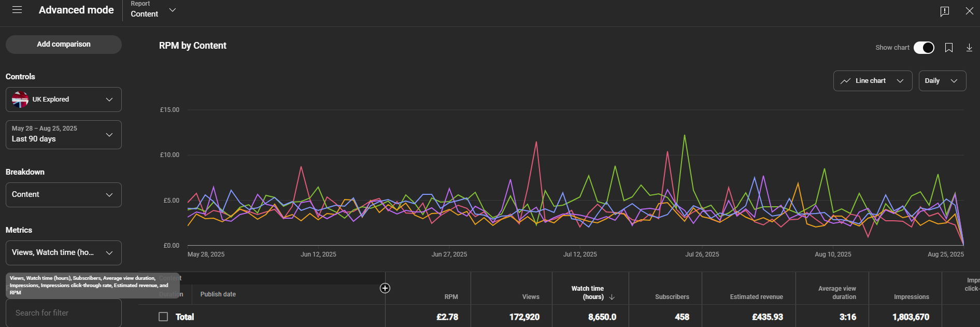This screenshot has width=980, height=327.
Task: Click the Aug 10, 2025 axis label
Action: coord(833,254)
